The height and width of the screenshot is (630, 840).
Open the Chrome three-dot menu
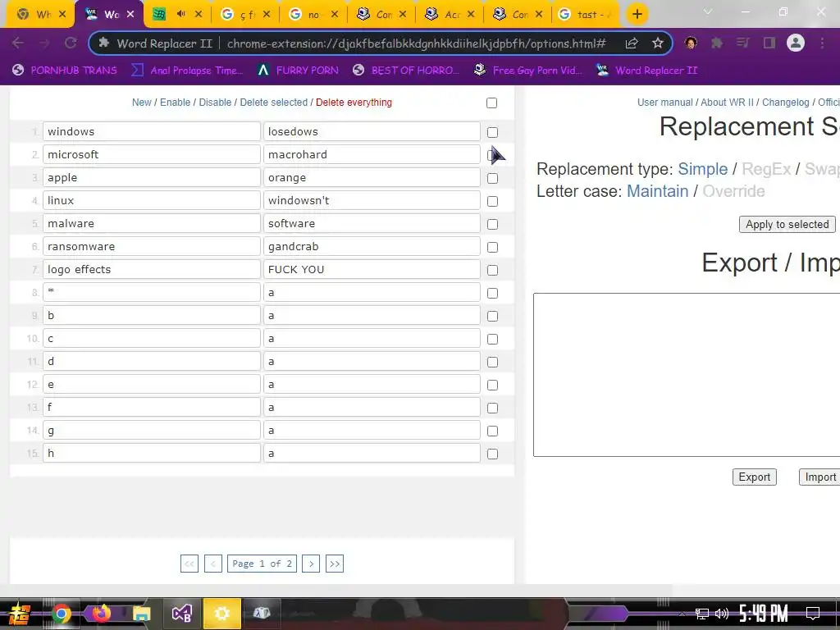822,43
